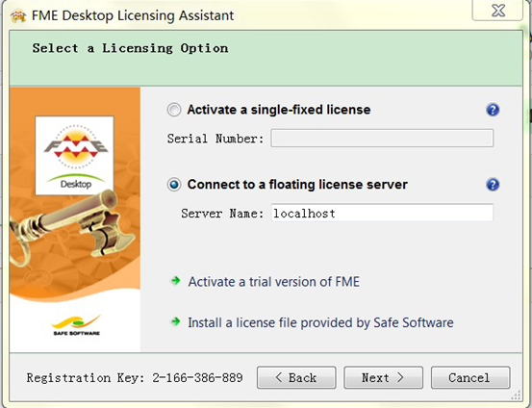
Task: Click the Serial Number input field
Action: point(382,138)
